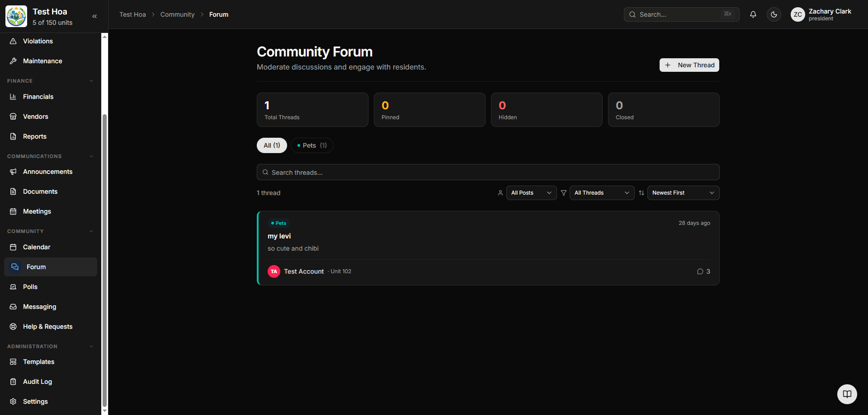
Task: Click the Financials bar chart icon
Action: [x=13, y=97]
